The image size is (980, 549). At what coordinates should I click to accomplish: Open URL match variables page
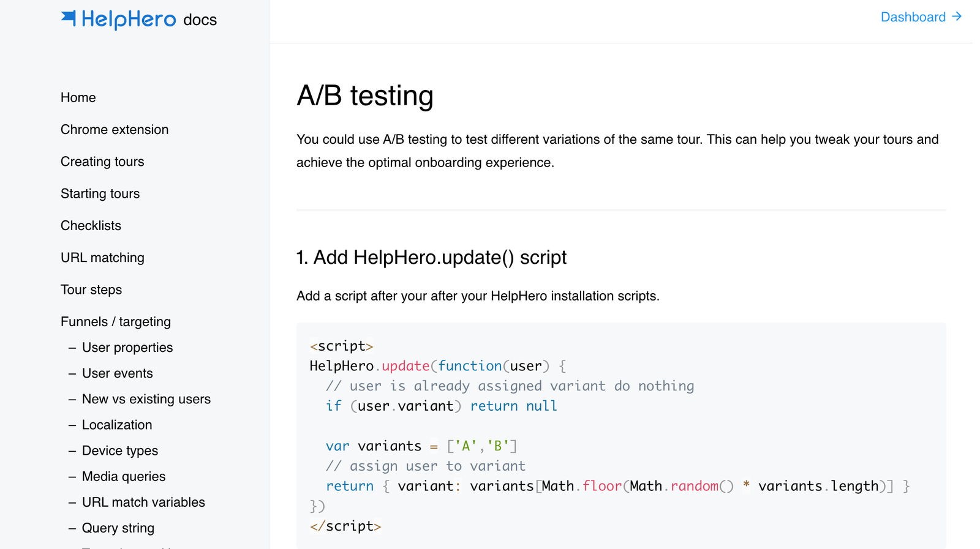click(143, 502)
